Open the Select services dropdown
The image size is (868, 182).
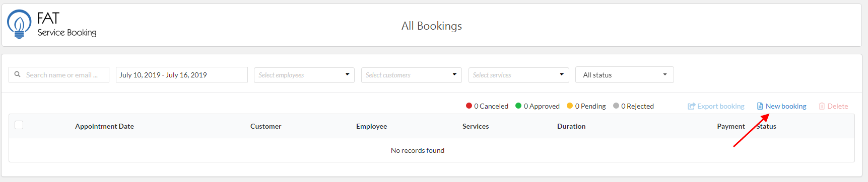[x=519, y=75]
